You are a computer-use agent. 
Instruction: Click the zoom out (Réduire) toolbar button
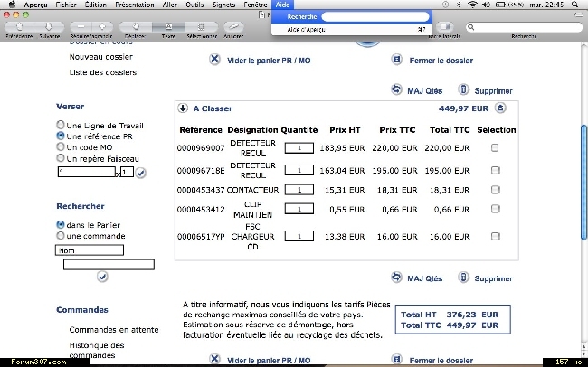pos(81,26)
